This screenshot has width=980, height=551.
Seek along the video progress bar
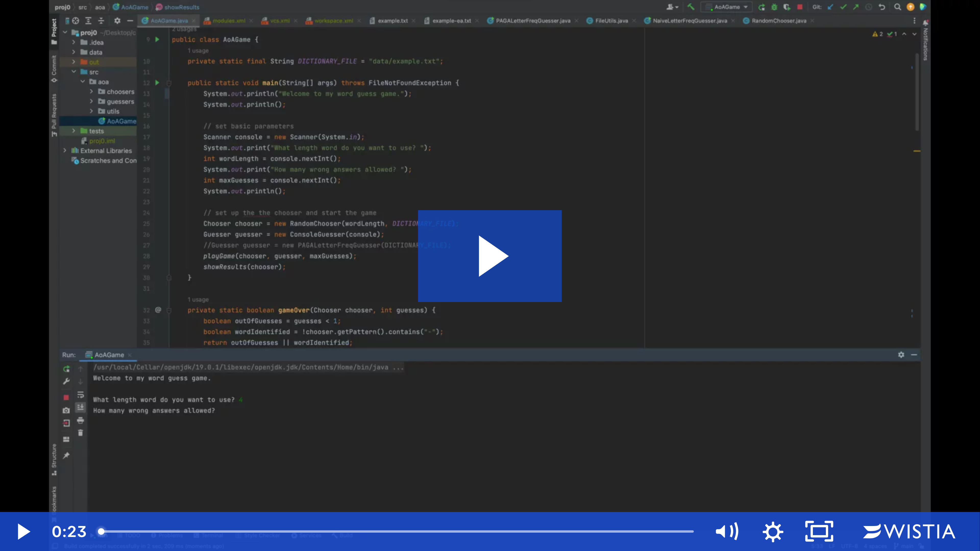point(397,531)
